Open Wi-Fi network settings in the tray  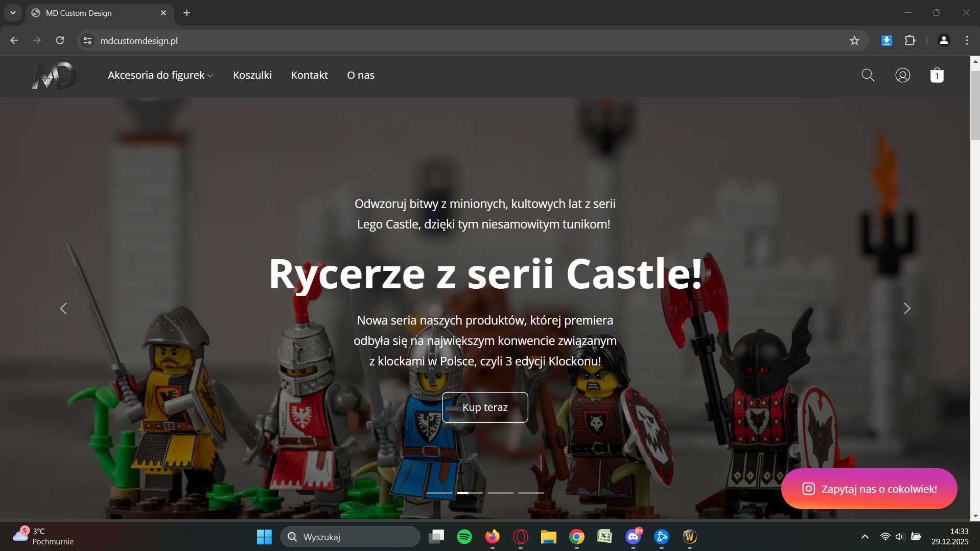[885, 537]
